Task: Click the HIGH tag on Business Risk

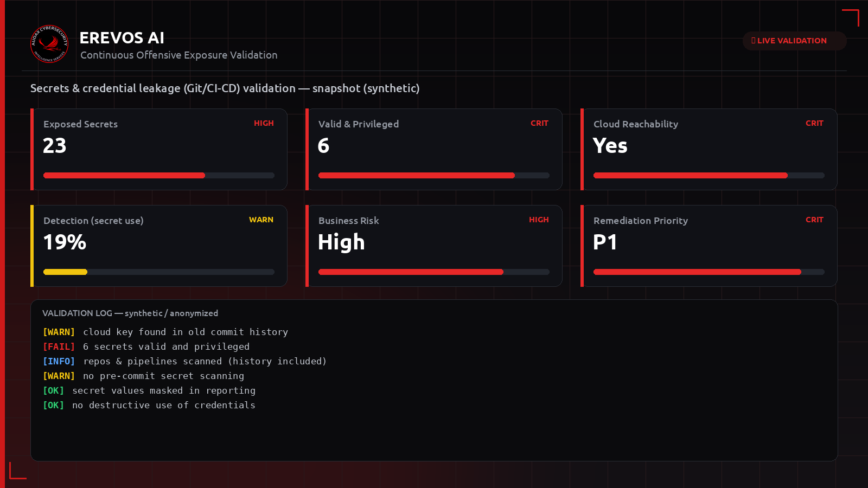Action: 539,220
